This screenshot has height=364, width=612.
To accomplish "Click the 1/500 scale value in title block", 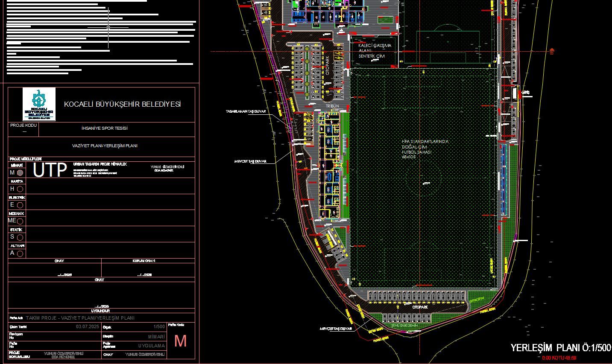I will 159,326.
